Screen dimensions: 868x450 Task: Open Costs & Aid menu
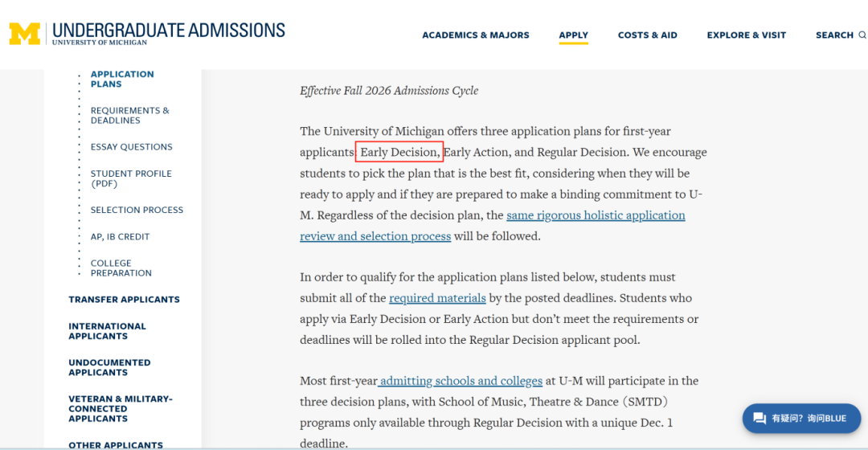pos(648,35)
